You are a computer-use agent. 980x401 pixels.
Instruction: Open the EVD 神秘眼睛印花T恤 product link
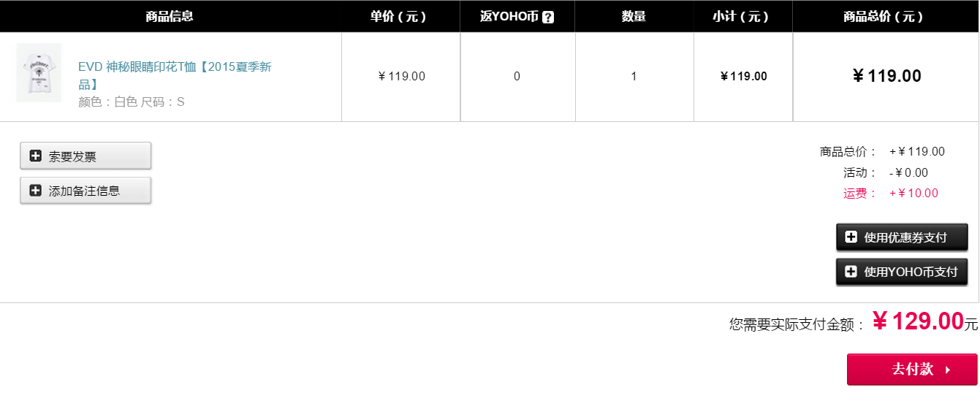coord(175,75)
